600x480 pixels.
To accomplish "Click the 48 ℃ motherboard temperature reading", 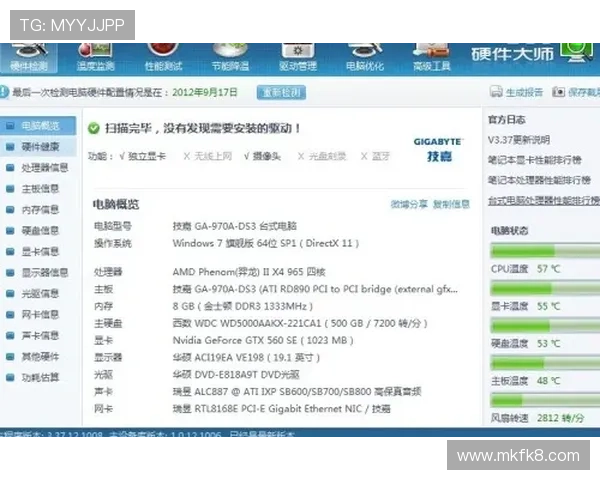I will click(548, 380).
